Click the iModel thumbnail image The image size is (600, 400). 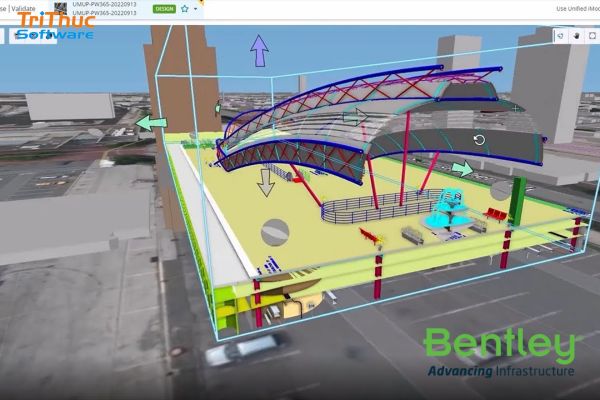pyautogui.click(x=60, y=8)
